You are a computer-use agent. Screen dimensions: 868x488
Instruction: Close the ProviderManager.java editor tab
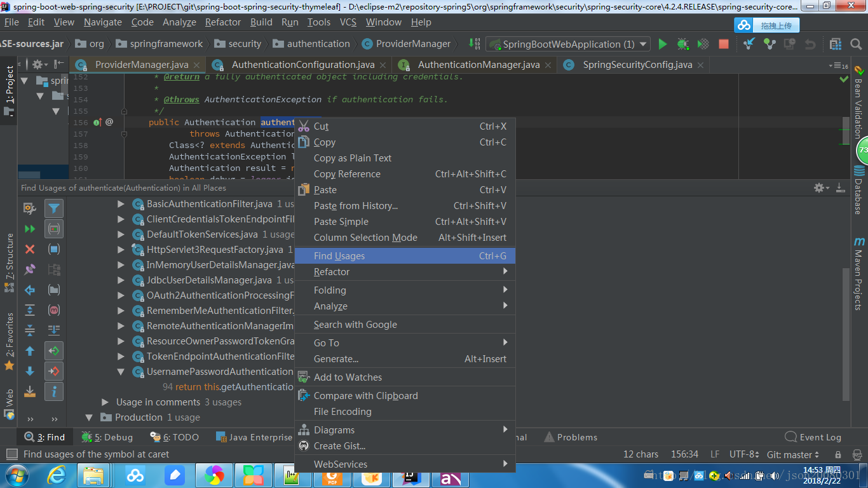tap(196, 65)
